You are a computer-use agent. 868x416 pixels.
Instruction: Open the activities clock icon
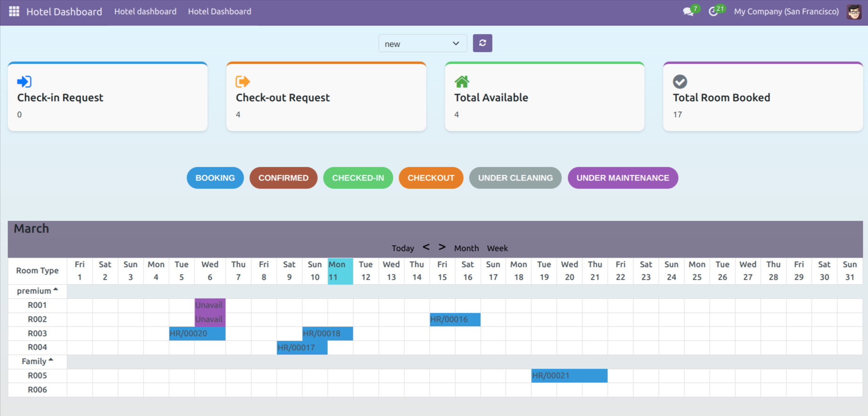tap(714, 11)
